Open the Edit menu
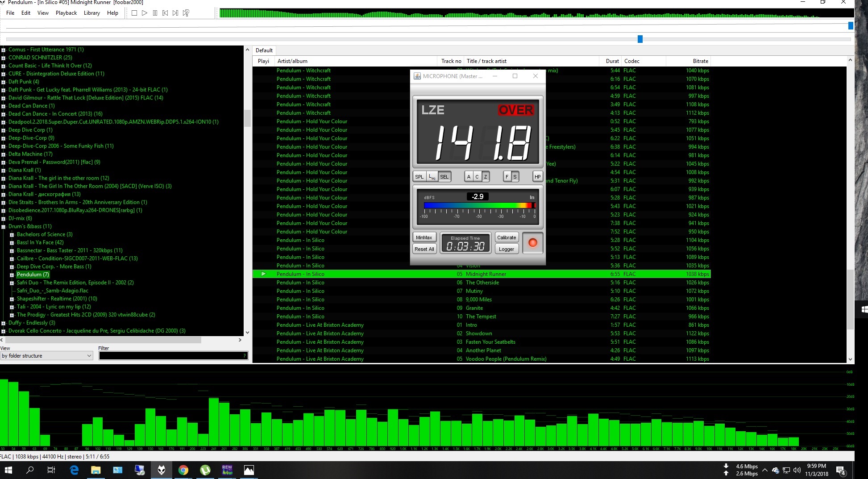The width and height of the screenshot is (868, 479). tap(26, 13)
